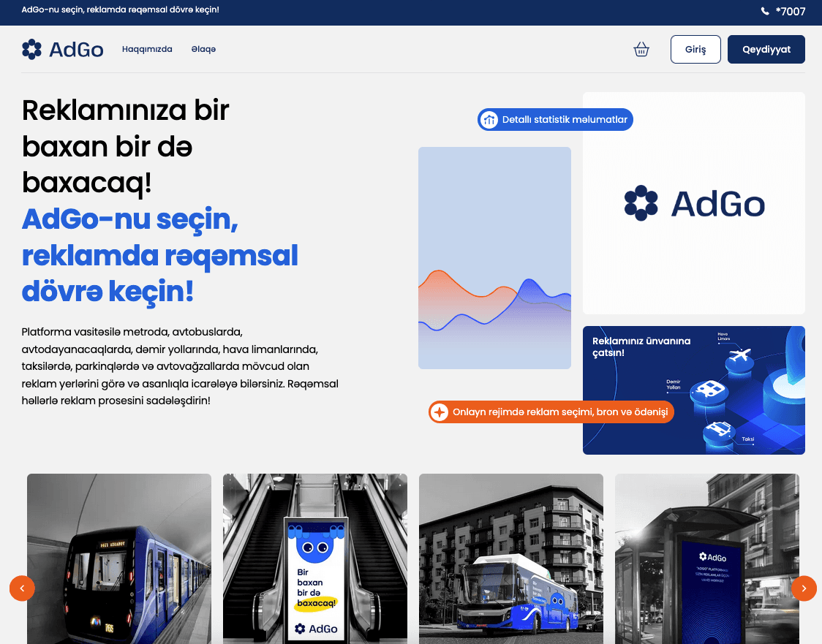Click the blue headline AdGo-nu seçin
The width and height of the screenshot is (822, 644).
160,255
